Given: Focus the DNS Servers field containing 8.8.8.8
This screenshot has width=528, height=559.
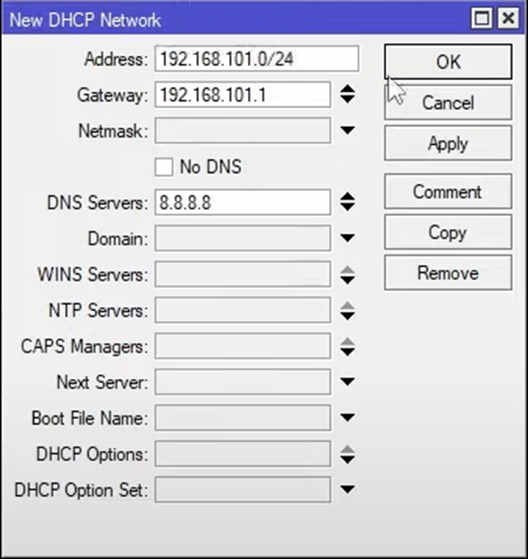Looking at the screenshot, I should (x=243, y=202).
